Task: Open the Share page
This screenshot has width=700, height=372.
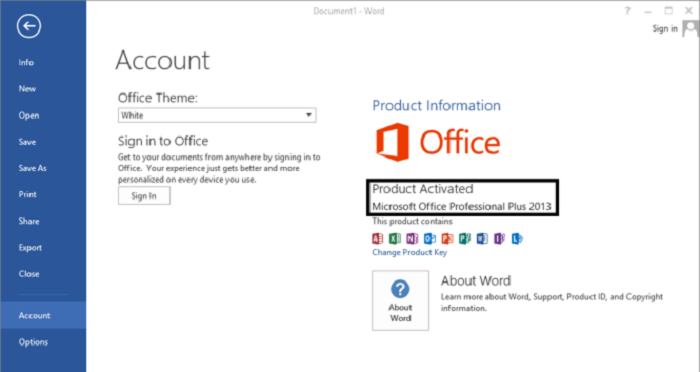Action: [29, 221]
